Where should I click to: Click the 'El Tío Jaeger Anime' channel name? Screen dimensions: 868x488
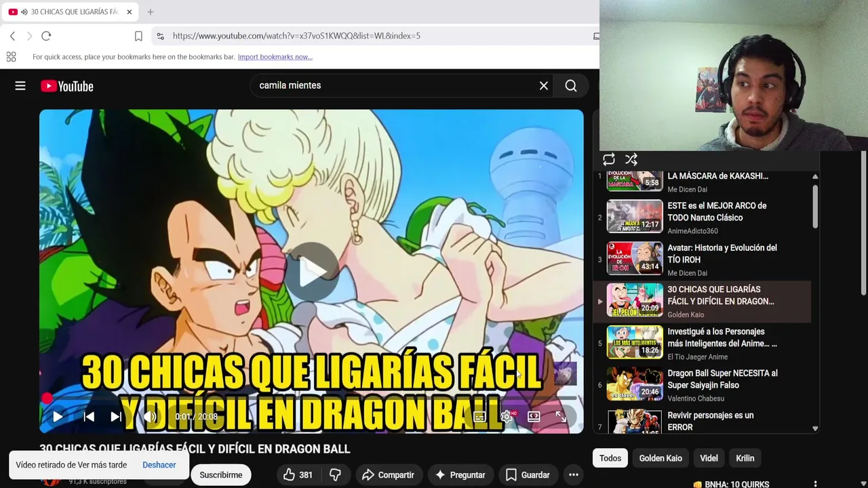[697, 357]
